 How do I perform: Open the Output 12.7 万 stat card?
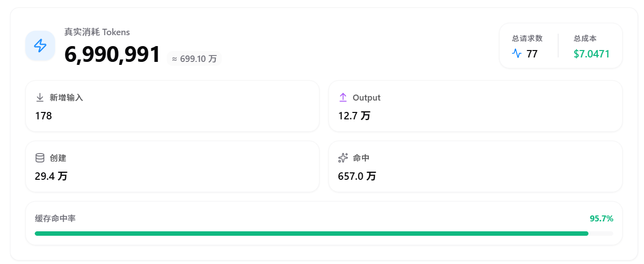coord(475,106)
